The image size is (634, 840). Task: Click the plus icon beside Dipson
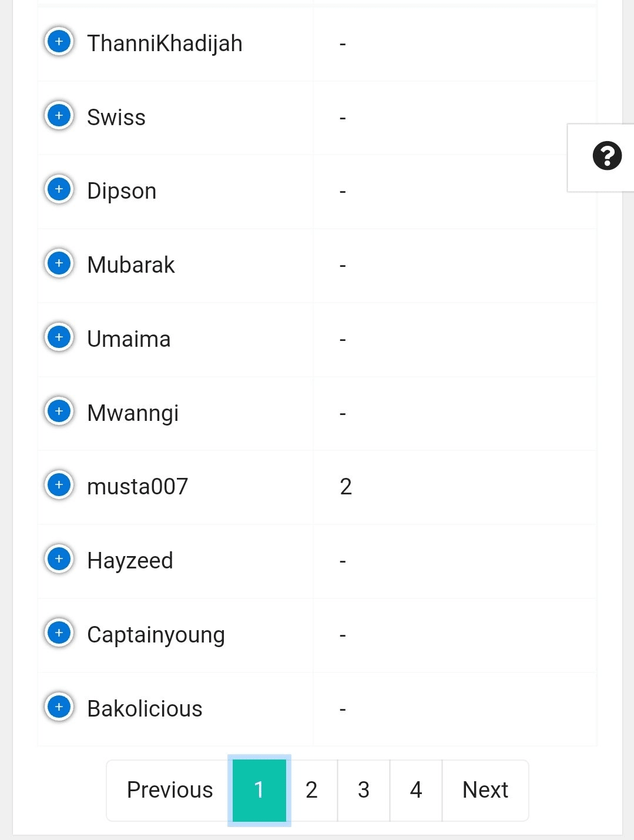point(59,189)
